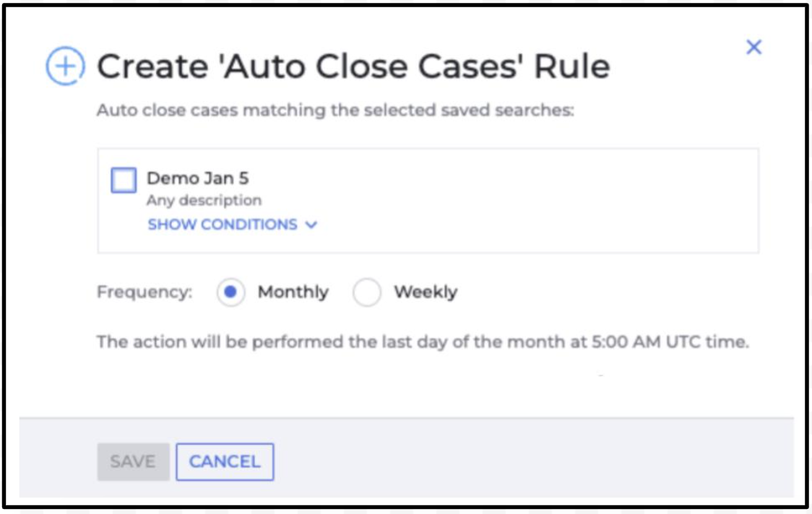
Task: Click the 'Weekly' label text
Action: tap(426, 292)
